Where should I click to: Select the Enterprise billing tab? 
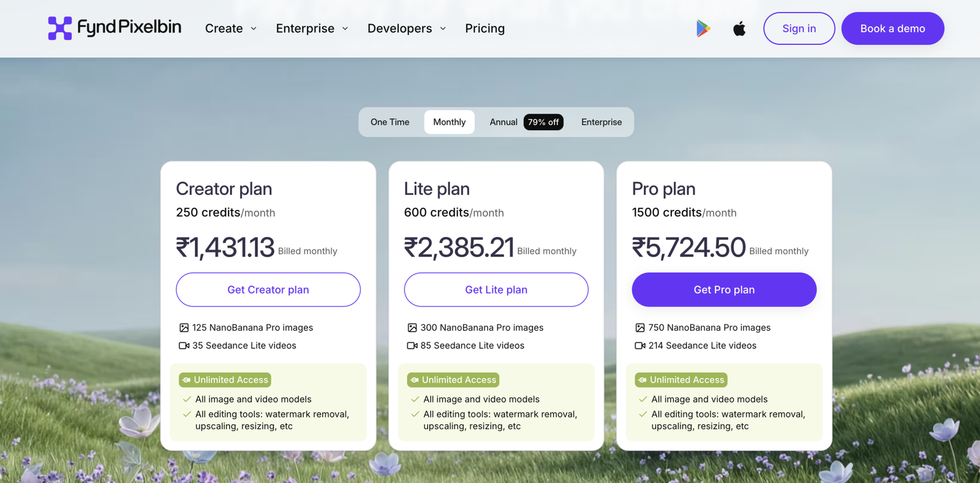pos(601,122)
